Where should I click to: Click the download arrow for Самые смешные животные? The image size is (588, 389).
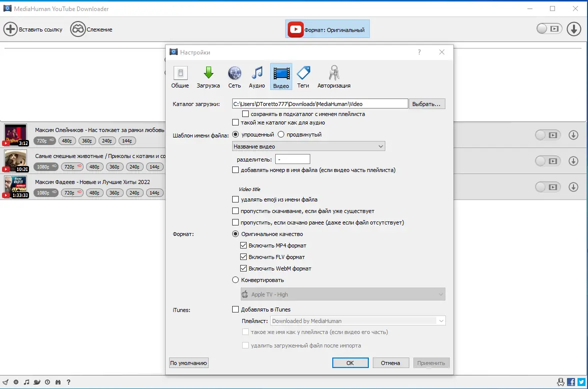pos(573,161)
